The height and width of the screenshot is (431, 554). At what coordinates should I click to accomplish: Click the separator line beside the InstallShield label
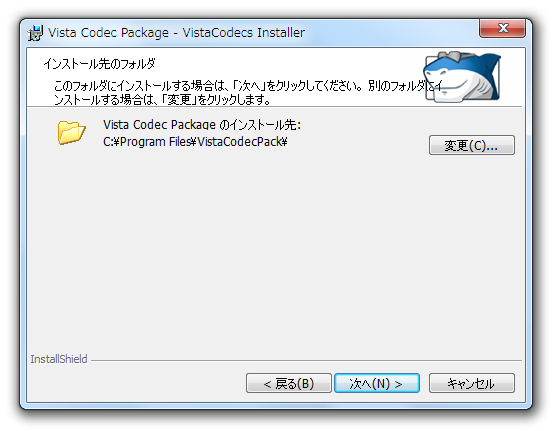pyautogui.click(x=306, y=360)
